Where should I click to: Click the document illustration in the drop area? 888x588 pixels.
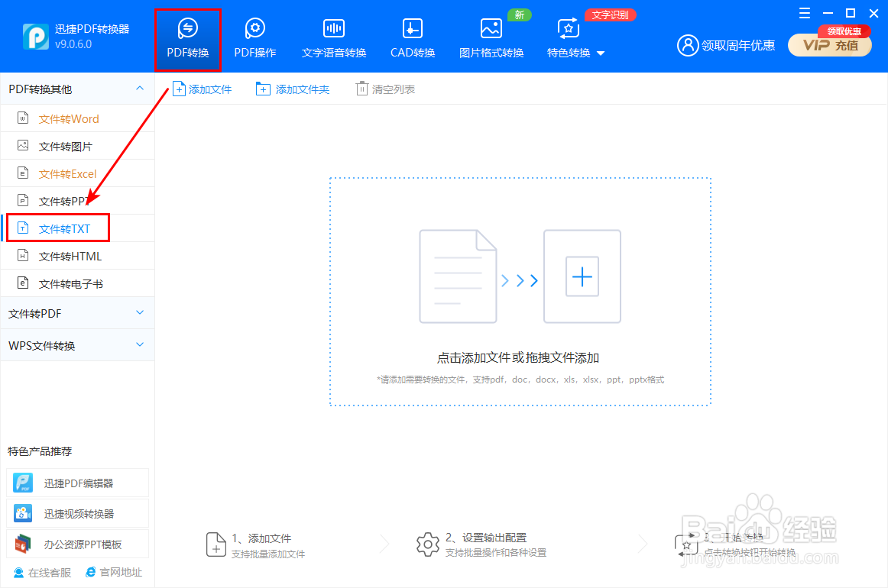(x=458, y=276)
